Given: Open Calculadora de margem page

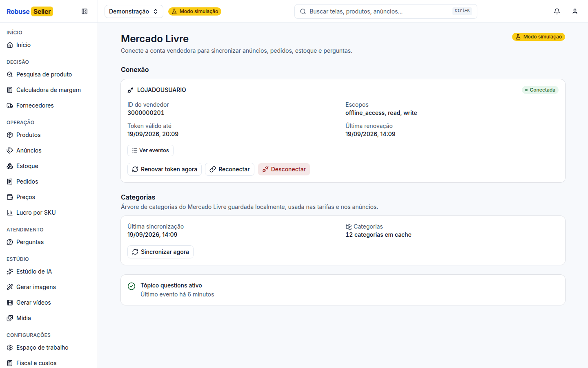Looking at the screenshot, I should 49,90.
